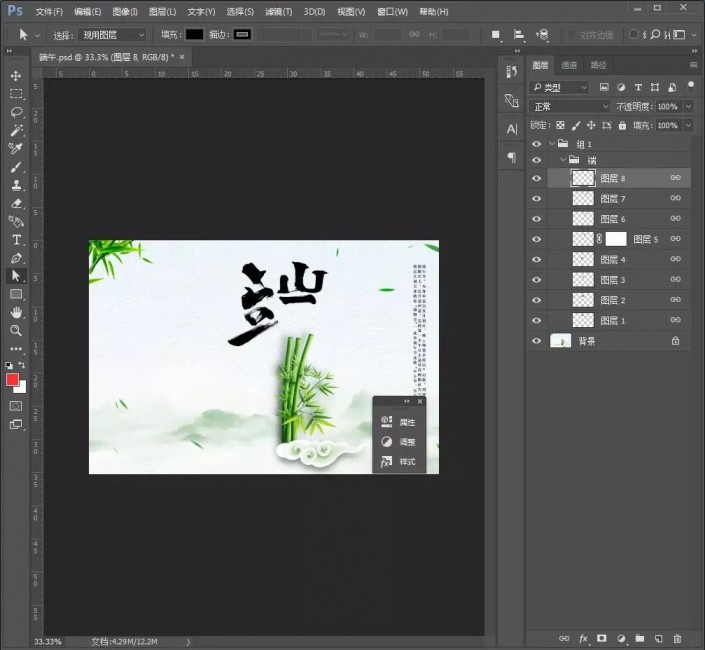Open the 填充 fill percentage dropdown arrow
The height and width of the screenshot is (650, 705).
tap(688, 125)
